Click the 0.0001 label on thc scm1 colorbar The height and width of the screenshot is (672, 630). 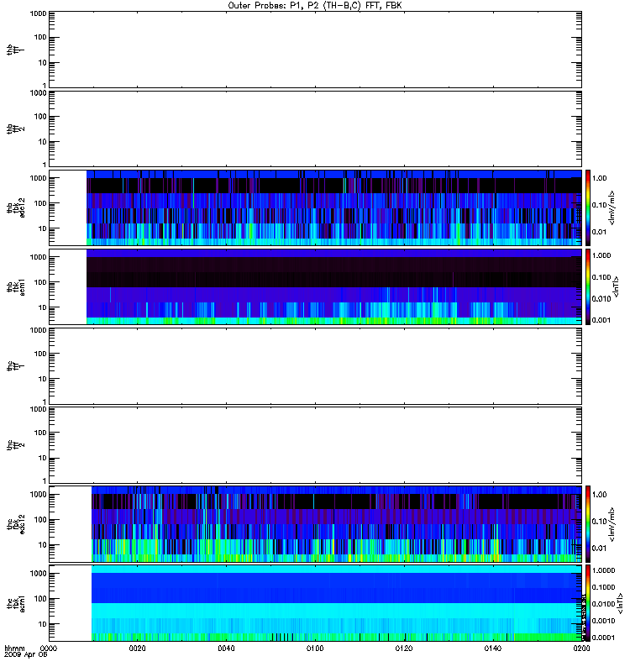[x=603, y=638]
